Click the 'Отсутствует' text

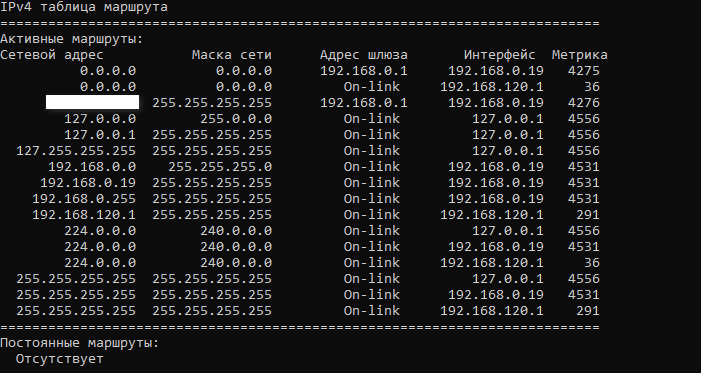coord(59,359)
